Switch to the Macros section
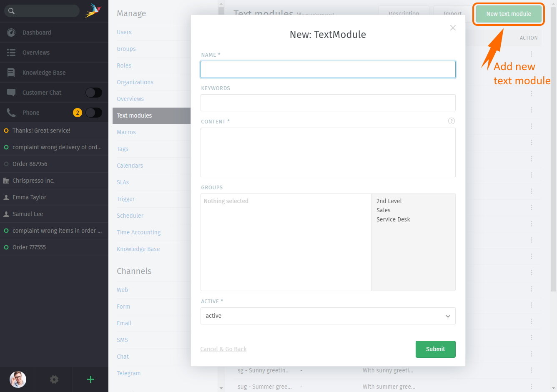 click(126, 132)
